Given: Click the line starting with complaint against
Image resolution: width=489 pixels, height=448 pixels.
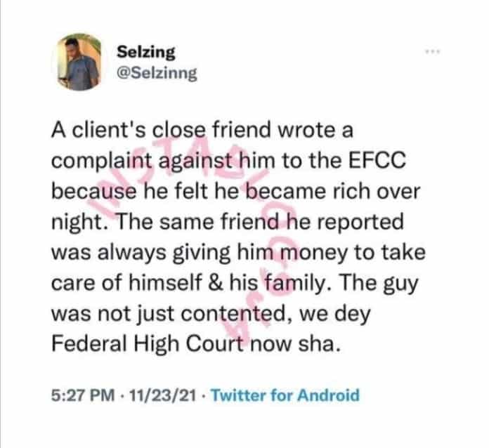Looking at the screenshot, I should coord(228,162).
